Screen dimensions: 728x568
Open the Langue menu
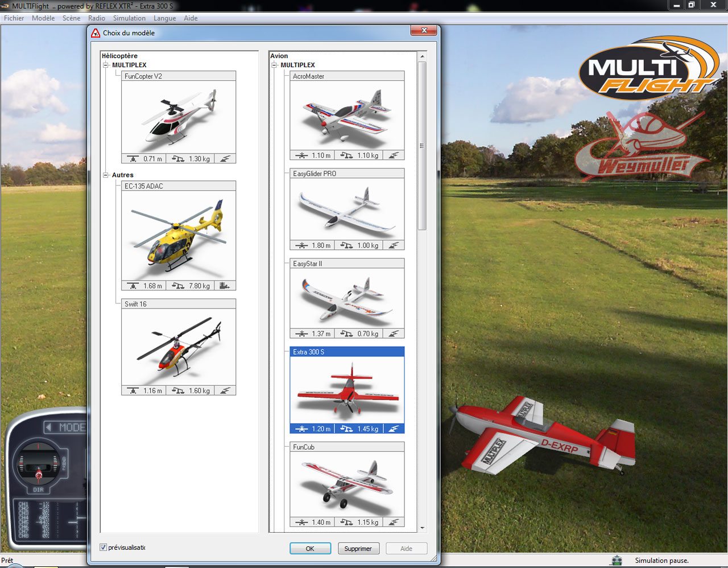point(164,18)
